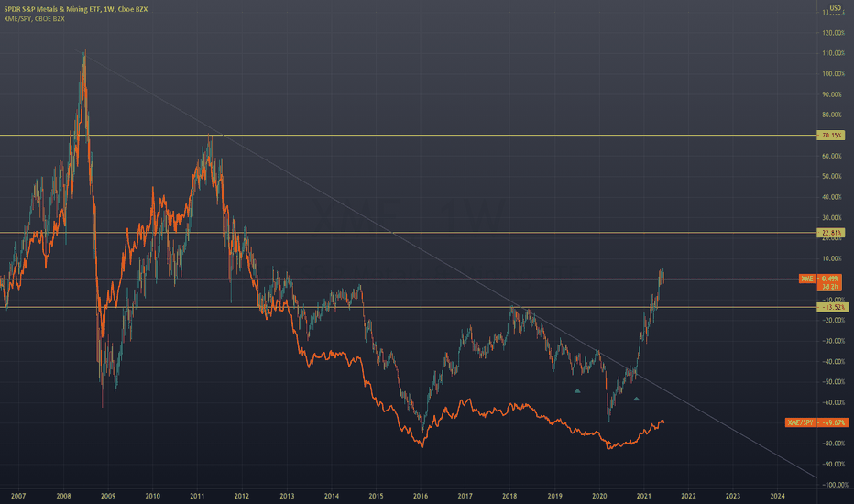Click the orange XME series label
Viewport: 854px width, 504px height.
coord(806,279)
